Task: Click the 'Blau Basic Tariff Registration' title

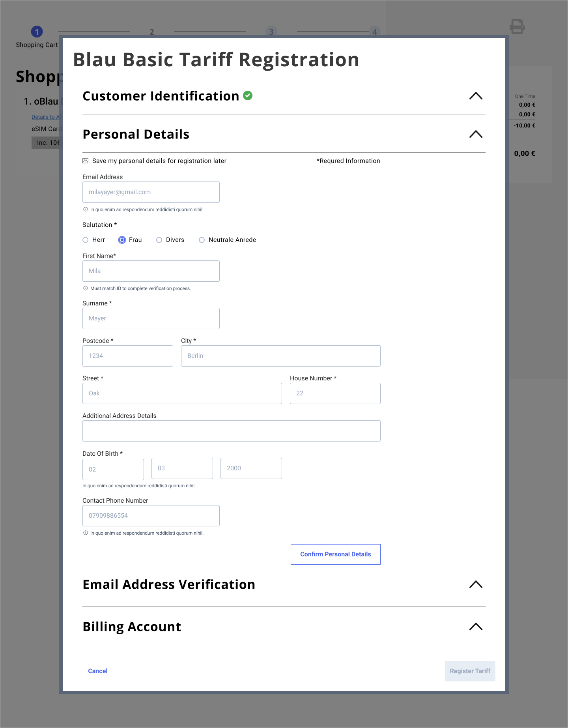Action: pos(216,60)
